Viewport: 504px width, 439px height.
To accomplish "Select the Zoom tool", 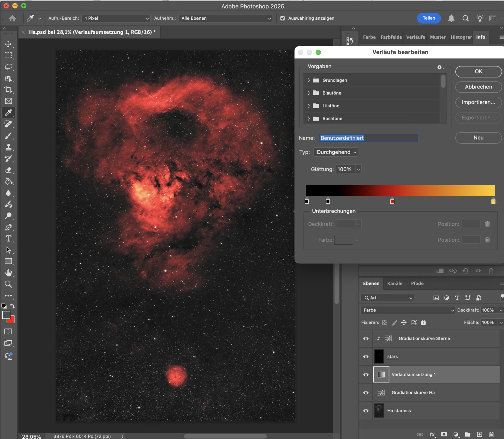I will click(8, 284).
